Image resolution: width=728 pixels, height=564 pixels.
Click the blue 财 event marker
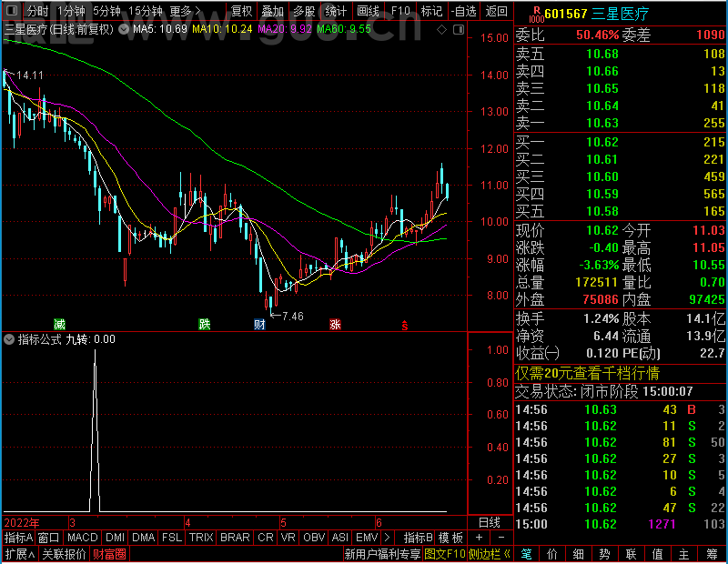point(259,324)
